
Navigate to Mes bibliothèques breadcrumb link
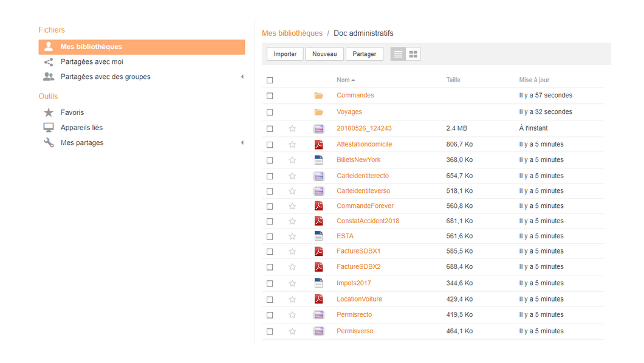pos(292,33)
